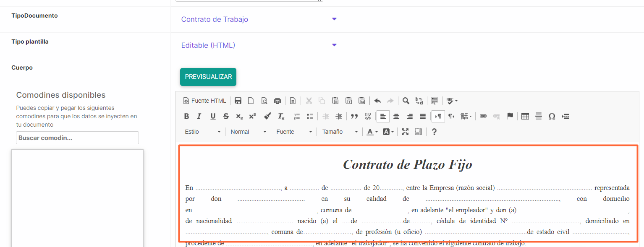Toggle subscript formatting

coord(239,116)
